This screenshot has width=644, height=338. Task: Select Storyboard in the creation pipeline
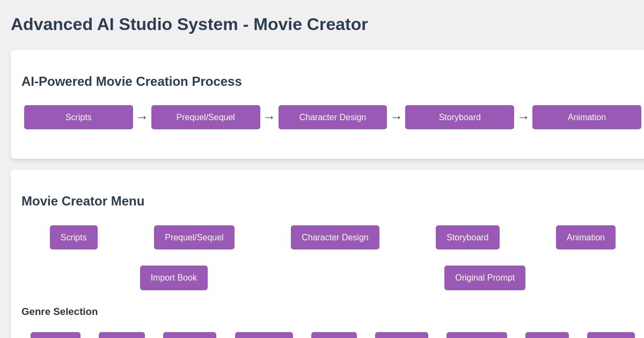coord(459,117)
